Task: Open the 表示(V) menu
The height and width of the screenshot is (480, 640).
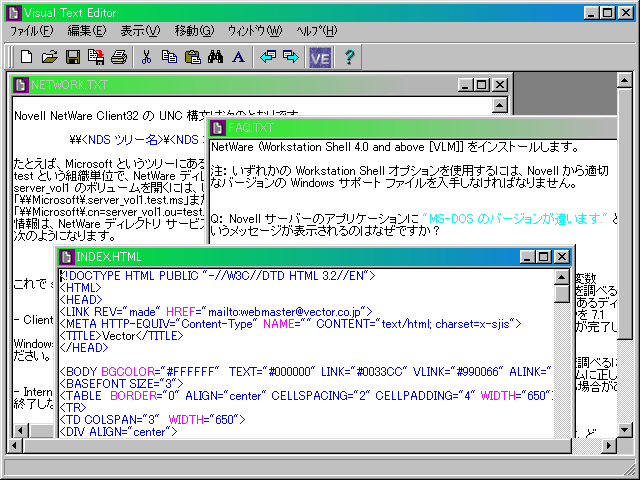Action: pos(140,31)
